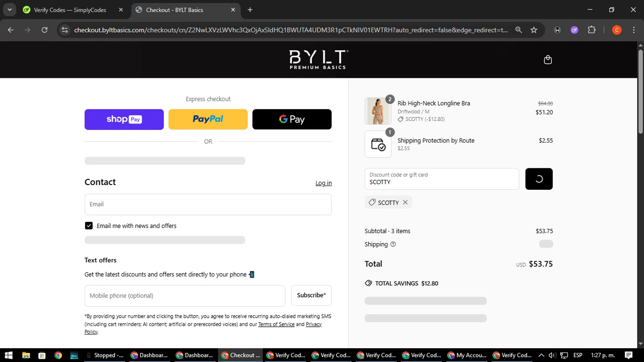Image resolution: width=644 pixels, height=362 pixels.
Task: Open the Stopped taskbar window
Action: [104, 355]
